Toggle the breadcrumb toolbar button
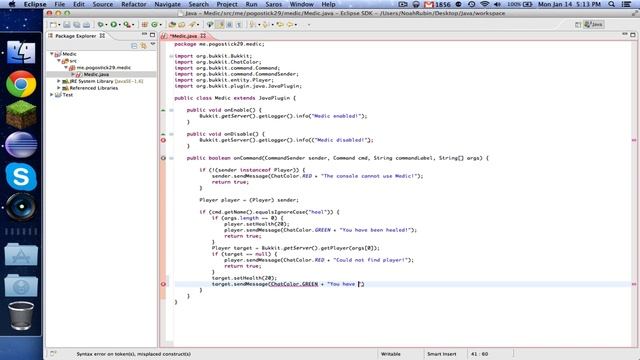Image resolution: width=640 pixels, height=360 pixels. point(210,25)
